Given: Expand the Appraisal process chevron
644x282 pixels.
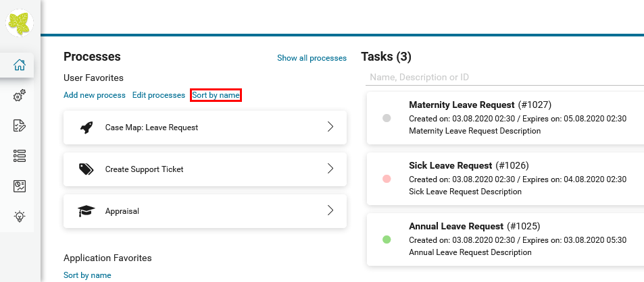Looking at the screenshot, I should pyautogui.click(x=330, y=210).
